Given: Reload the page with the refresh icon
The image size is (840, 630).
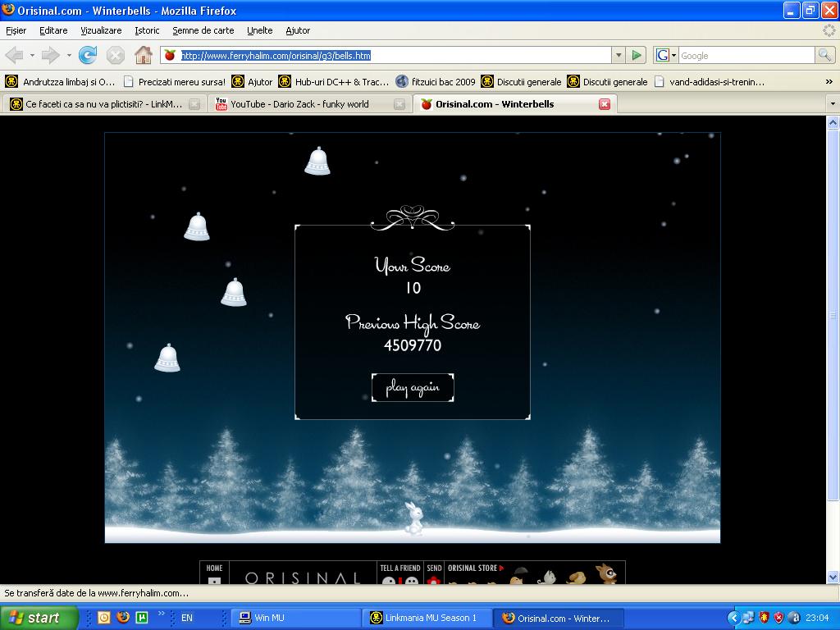Looking at the screenshot, I should tap(87, 55).
